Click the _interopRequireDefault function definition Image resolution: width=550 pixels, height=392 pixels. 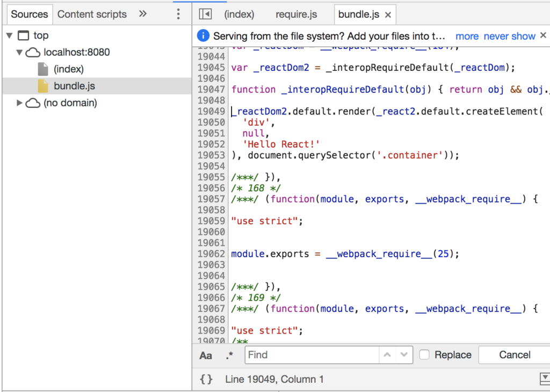coord(390,90)
